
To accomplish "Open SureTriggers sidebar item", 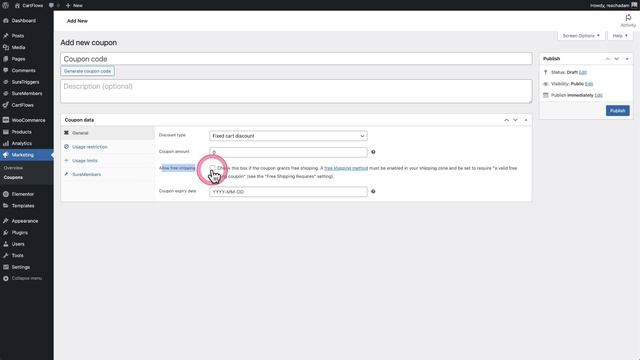I will point(25,82).
